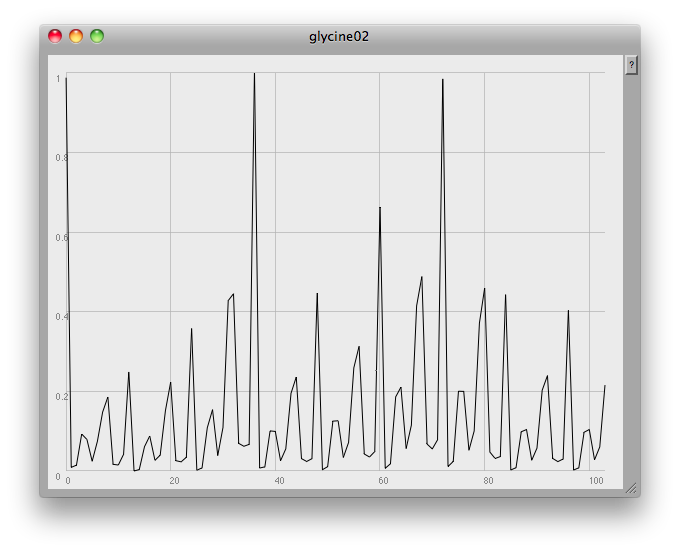Click the resize grip in window corner
The image size is (680, 552).
pyautogui.click(x=630, y=487)
